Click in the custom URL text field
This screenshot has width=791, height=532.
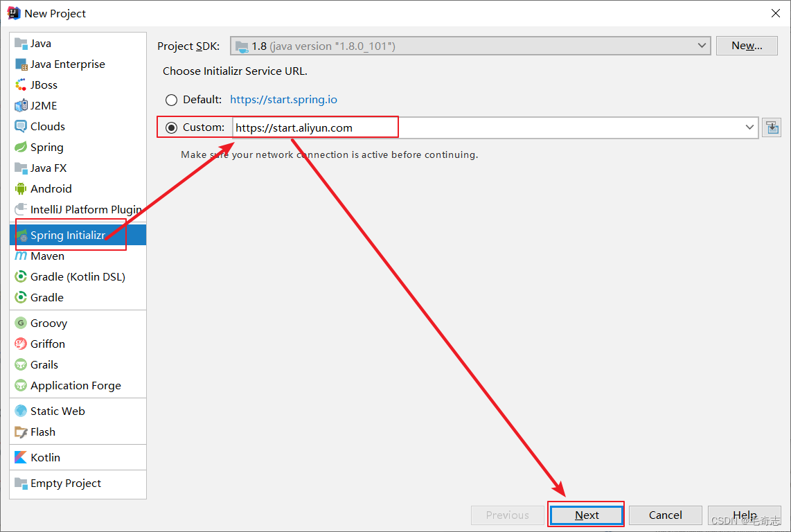(x=495, y=127)
